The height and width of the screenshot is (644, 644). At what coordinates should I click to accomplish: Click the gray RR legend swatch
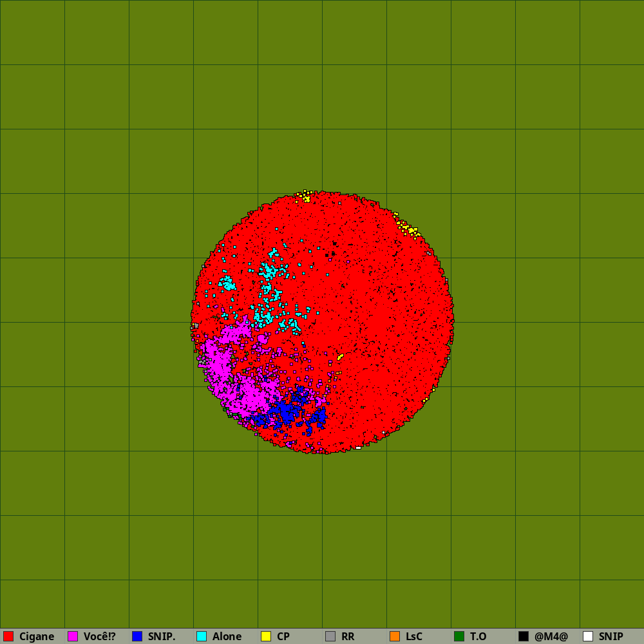330,636
